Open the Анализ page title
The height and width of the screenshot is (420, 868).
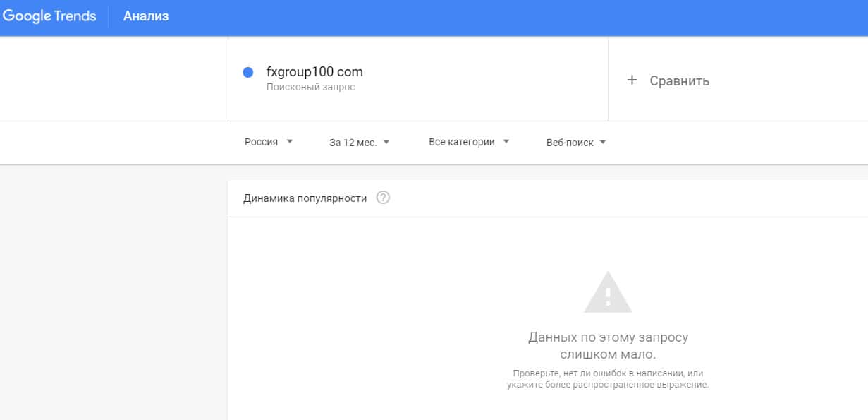tap(146, 16)
